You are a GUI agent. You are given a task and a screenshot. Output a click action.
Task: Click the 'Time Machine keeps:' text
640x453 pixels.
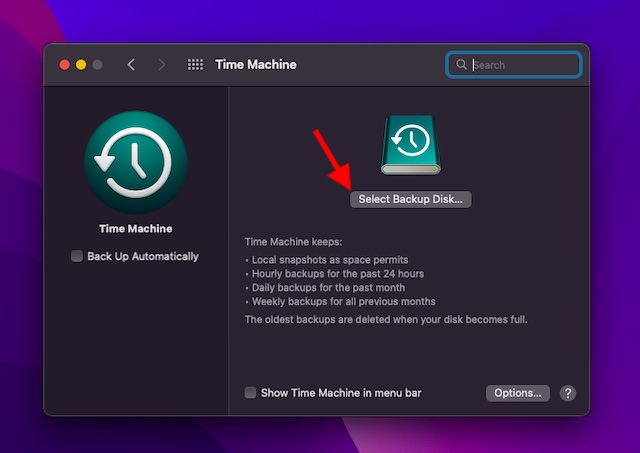pos(293,242)
